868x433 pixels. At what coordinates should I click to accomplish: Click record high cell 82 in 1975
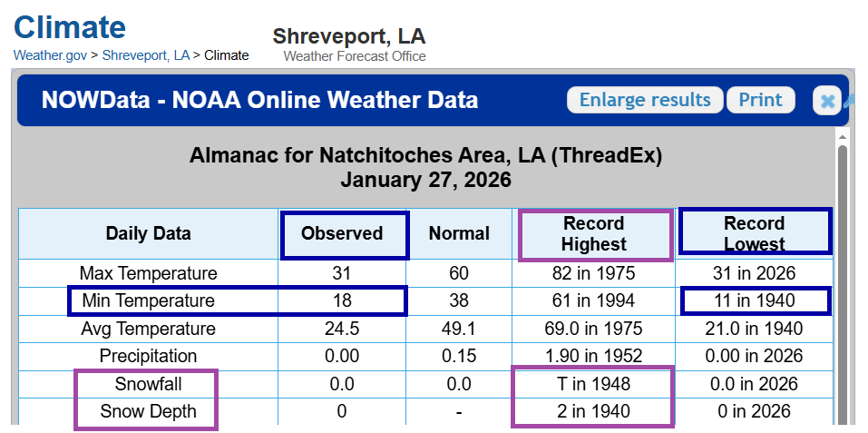tap(593, 273)
